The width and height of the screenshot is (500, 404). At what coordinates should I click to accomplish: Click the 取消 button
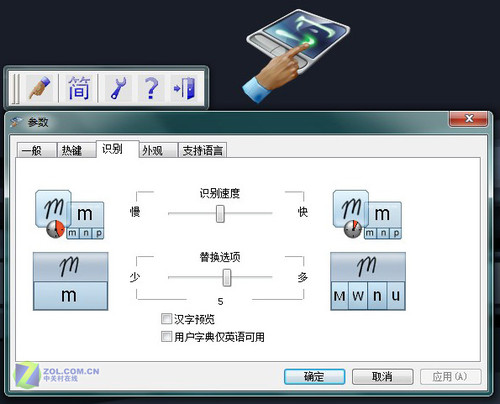point(383,377)
